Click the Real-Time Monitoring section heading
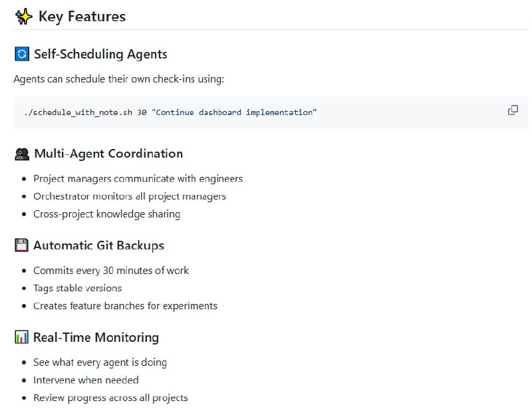 point(96,337)
